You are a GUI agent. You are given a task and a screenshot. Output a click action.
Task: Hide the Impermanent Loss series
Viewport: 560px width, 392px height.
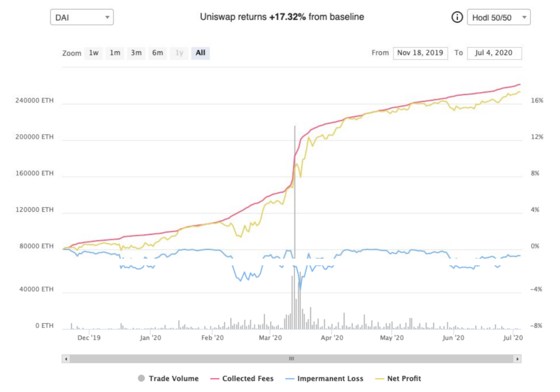click(324, 379)
